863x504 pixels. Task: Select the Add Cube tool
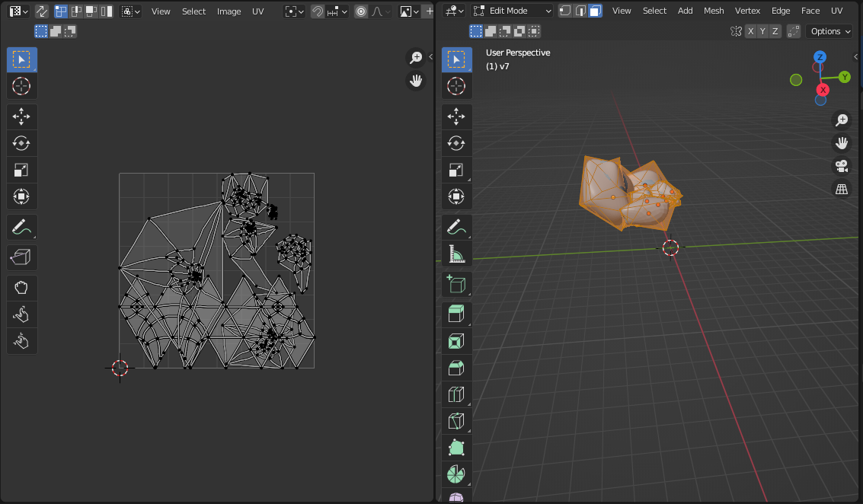(456, 284)
